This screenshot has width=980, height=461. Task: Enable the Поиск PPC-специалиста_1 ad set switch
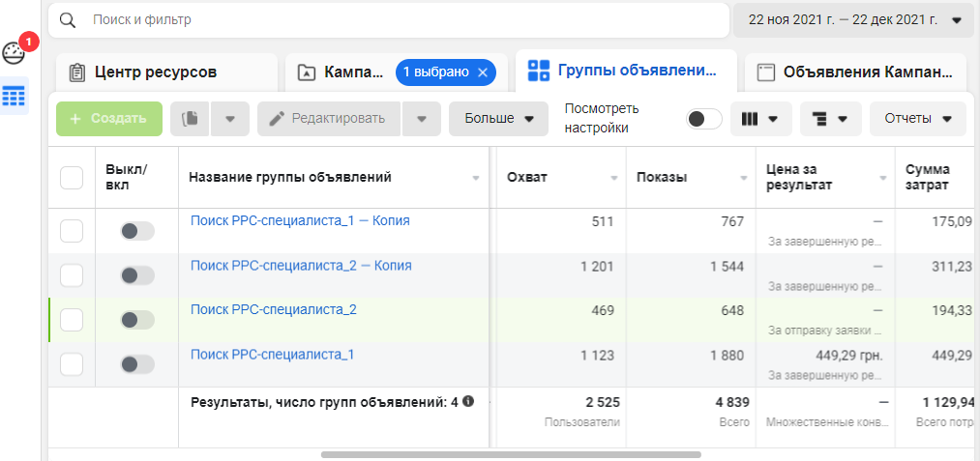[x=136, y=364]
